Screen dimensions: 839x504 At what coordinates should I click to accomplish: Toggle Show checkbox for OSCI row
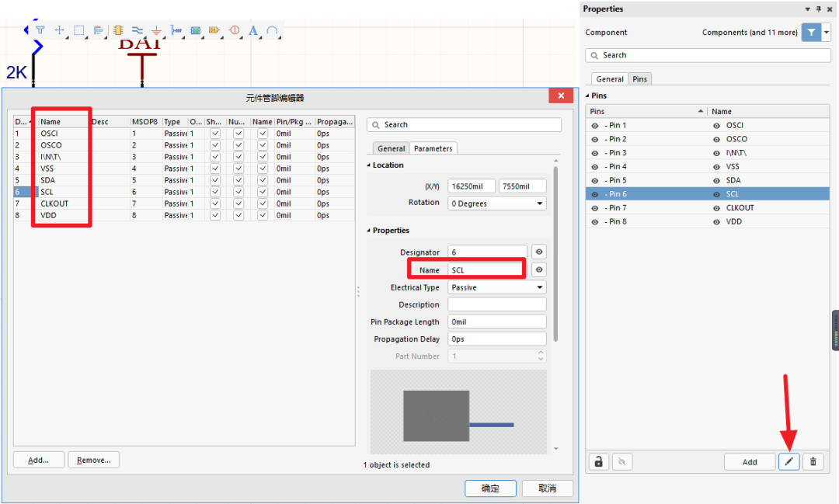(x=215, y=134)
